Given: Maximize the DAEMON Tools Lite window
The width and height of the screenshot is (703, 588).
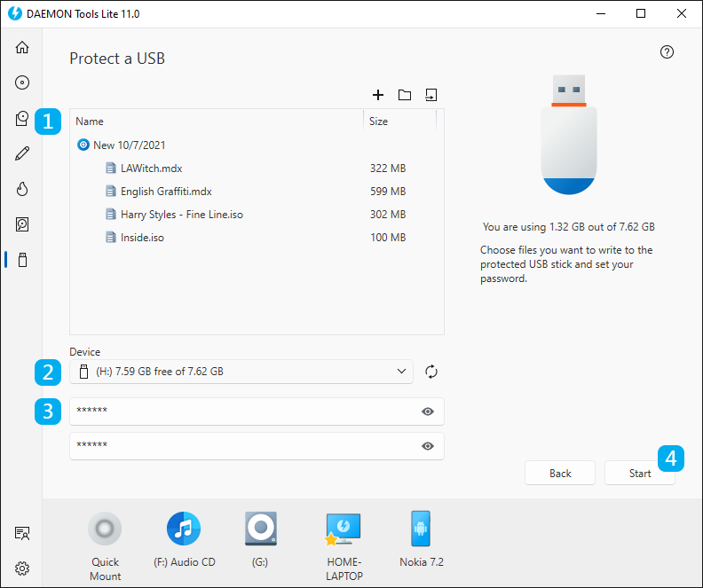Looking at the screenshot, I should [x=641, y=13].
